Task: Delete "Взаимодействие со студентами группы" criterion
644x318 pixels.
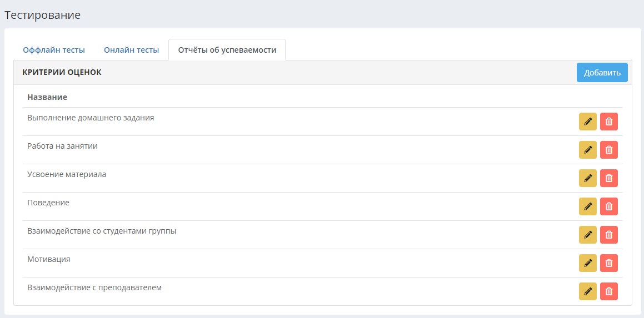Action: (608, 235)
